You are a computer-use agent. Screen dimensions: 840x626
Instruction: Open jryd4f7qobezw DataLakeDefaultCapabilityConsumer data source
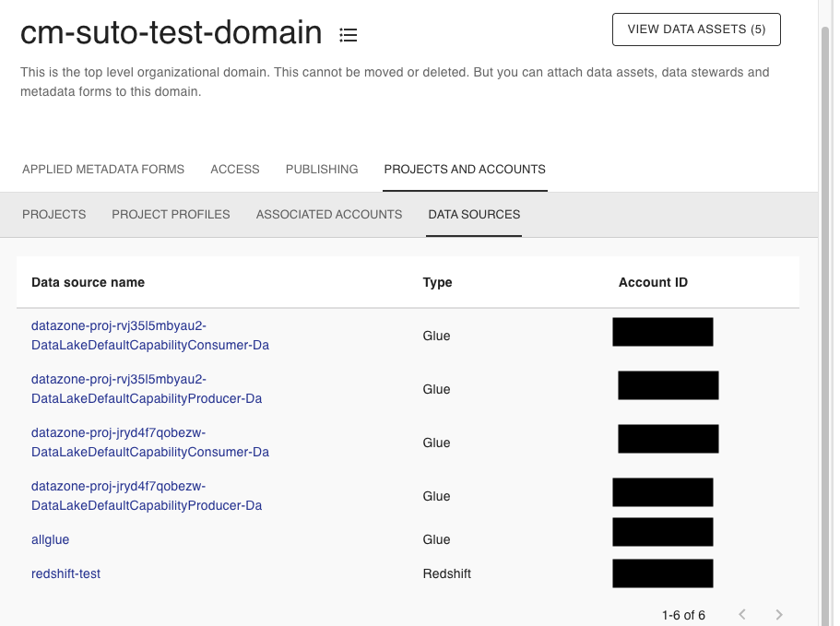(x=149, y=443)
